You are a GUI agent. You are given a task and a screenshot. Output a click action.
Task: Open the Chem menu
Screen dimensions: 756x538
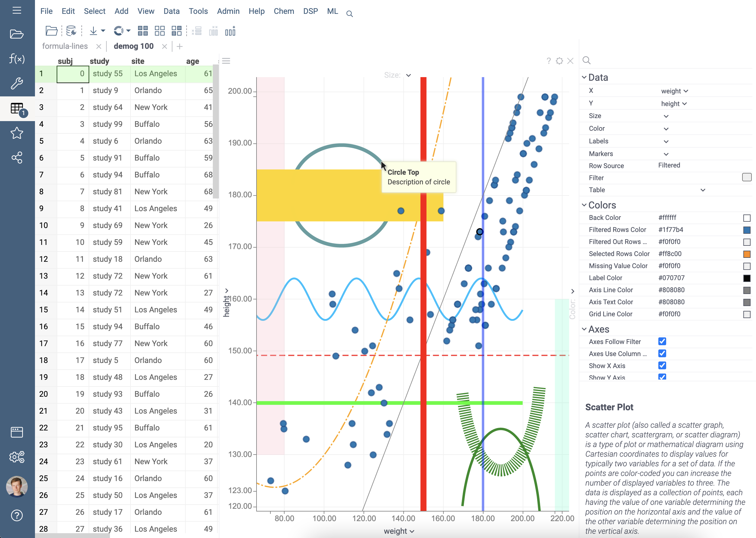tap(284, 11)
